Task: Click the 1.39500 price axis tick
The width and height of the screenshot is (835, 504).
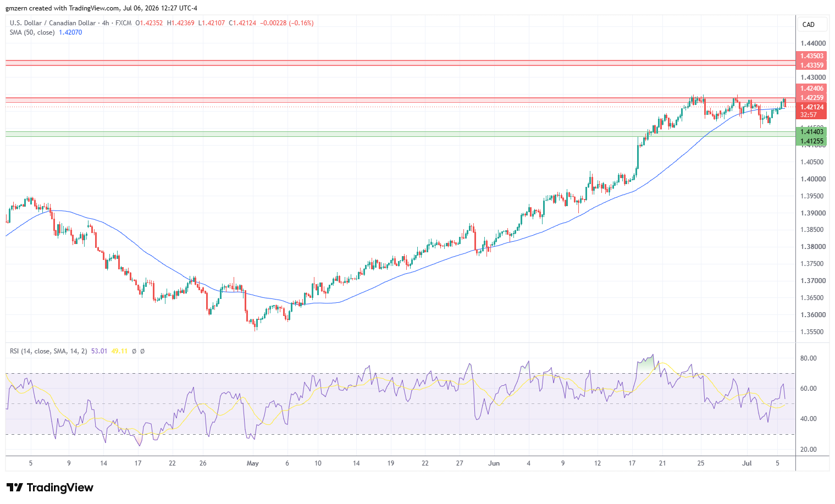Action: coord(812,196)
